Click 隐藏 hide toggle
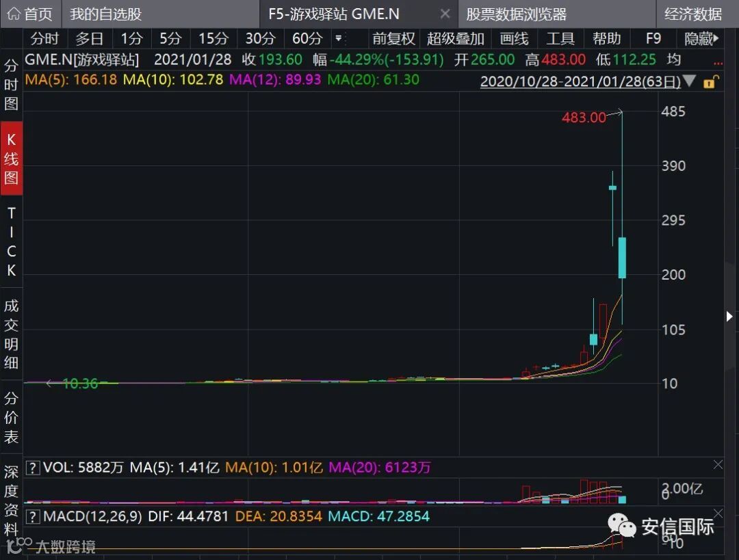 click(701, 38)
